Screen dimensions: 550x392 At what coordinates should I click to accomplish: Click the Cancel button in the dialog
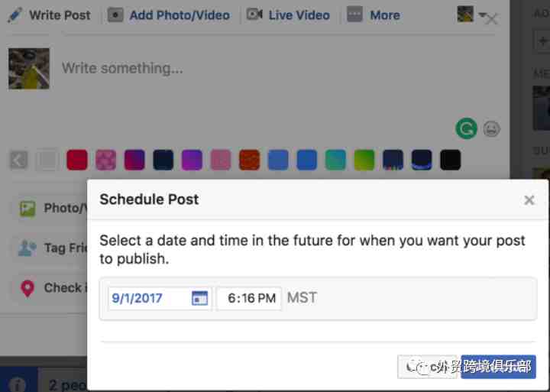[x=428, y=367]
